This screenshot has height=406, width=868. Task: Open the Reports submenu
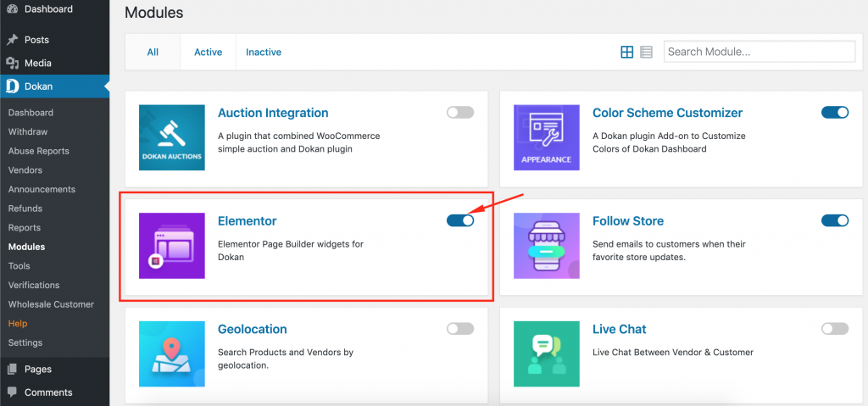25,228
